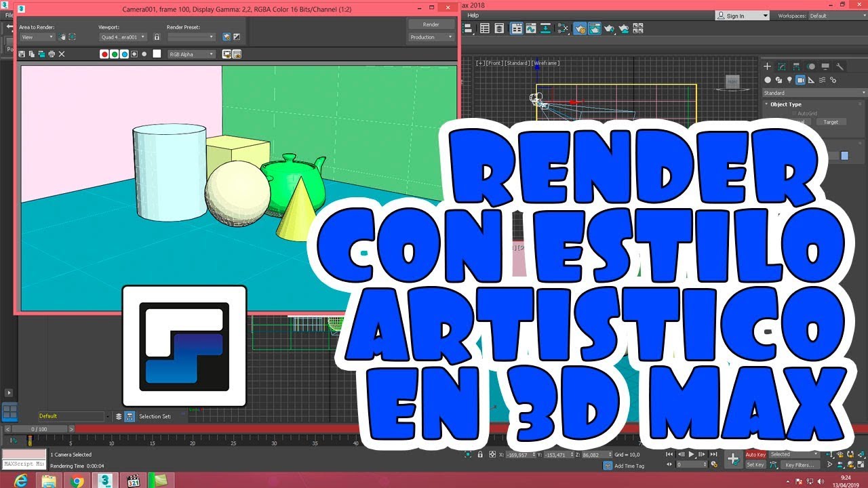This screenshot has height=488, width=868.
Task: Click the Play Animation button
Action: coord(692,454)
